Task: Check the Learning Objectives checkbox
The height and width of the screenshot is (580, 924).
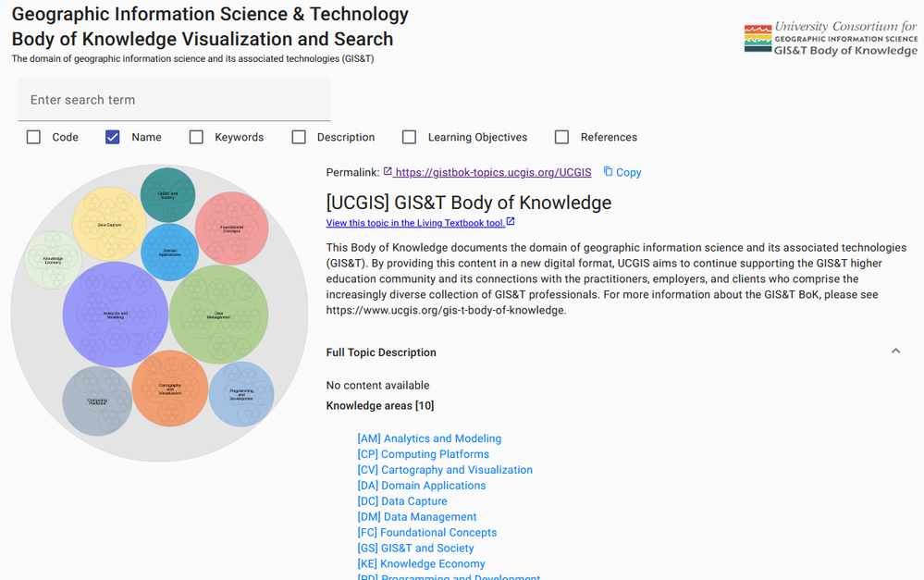Action: click(x=409, y=137)
